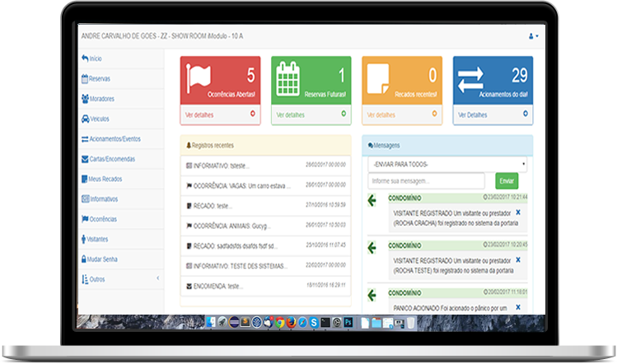Click the arrows icon on Acionamentos do dia card

tap(471, 79)
